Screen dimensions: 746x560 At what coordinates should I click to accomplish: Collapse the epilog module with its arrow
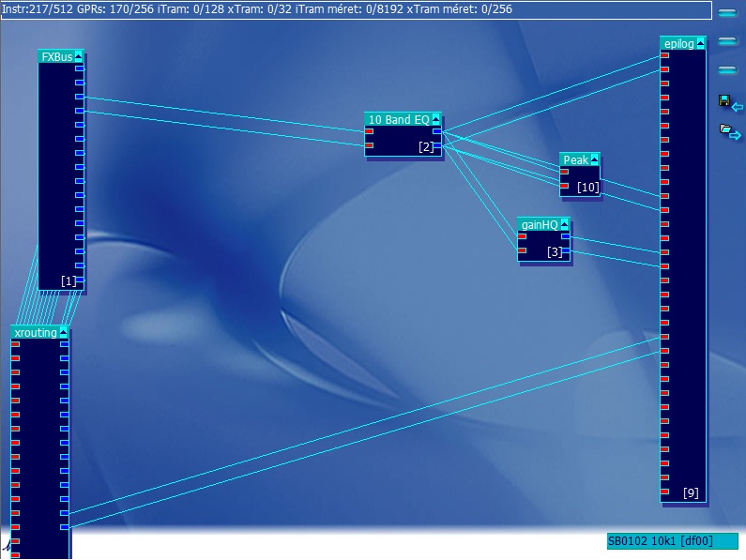point(700,44)
